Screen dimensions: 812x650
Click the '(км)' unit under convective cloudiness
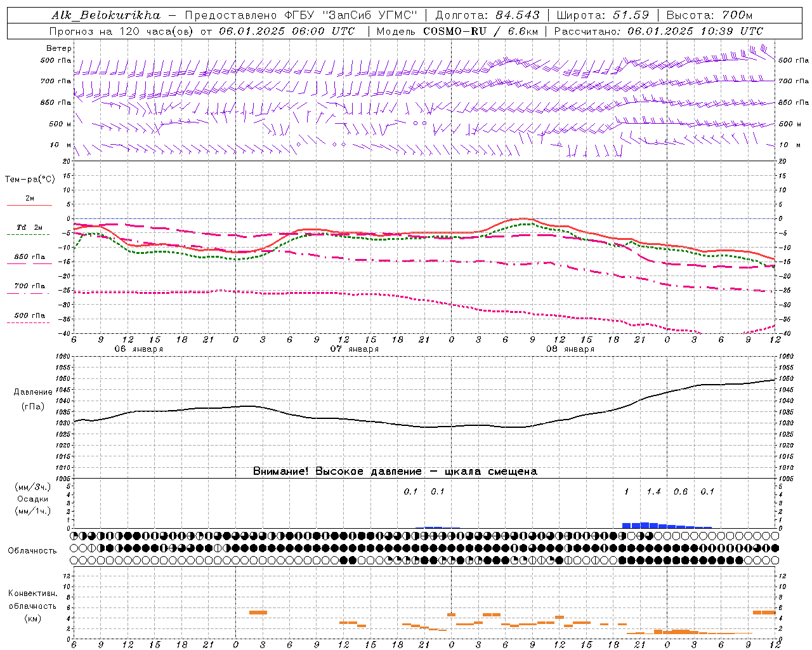[32, 618]
